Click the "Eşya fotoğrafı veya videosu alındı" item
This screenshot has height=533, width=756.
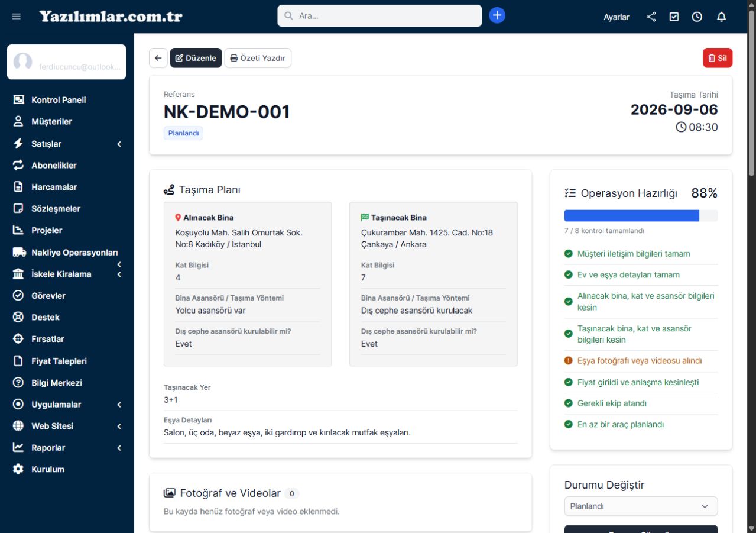(641, 360)
